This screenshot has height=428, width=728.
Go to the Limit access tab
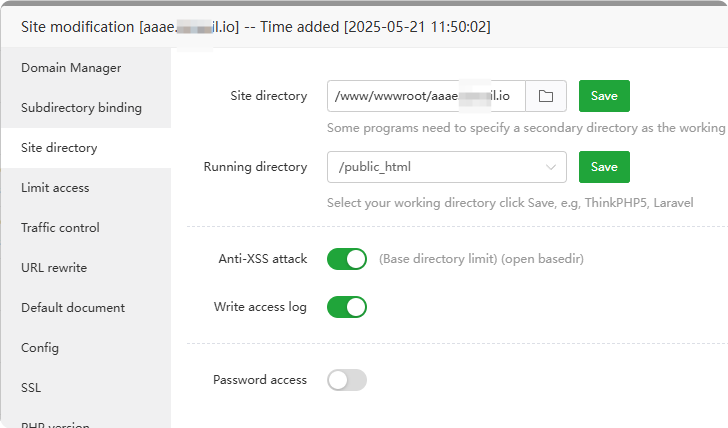click(x=55, y=188)
